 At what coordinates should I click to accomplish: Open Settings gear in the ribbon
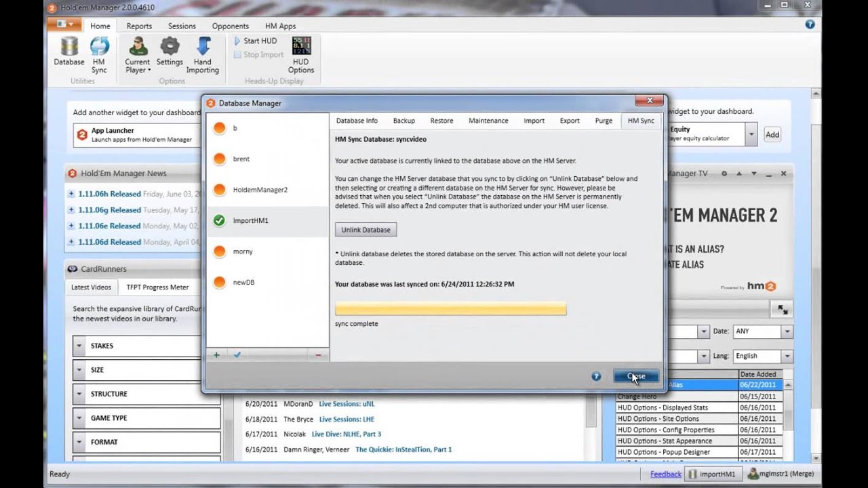[170, 51]
